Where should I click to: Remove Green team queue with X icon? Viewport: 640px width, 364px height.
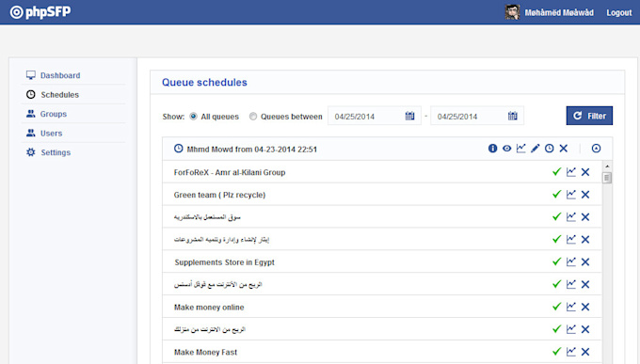click(585, 195)
